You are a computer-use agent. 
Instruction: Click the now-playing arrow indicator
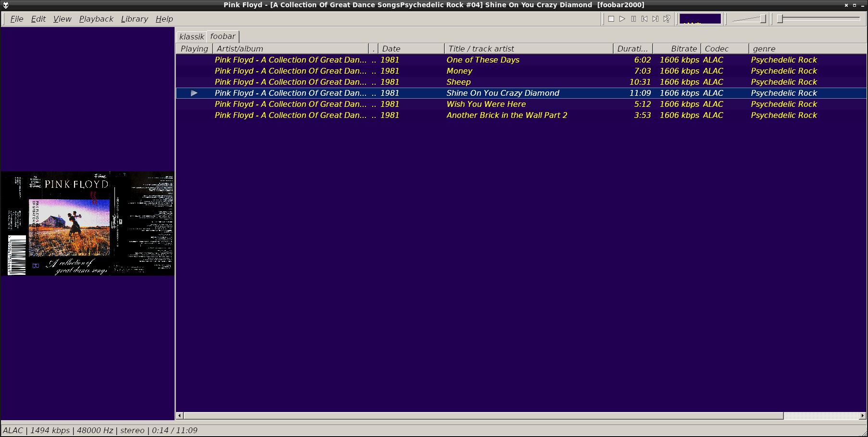pyautogui.click(x=194, y=93)
